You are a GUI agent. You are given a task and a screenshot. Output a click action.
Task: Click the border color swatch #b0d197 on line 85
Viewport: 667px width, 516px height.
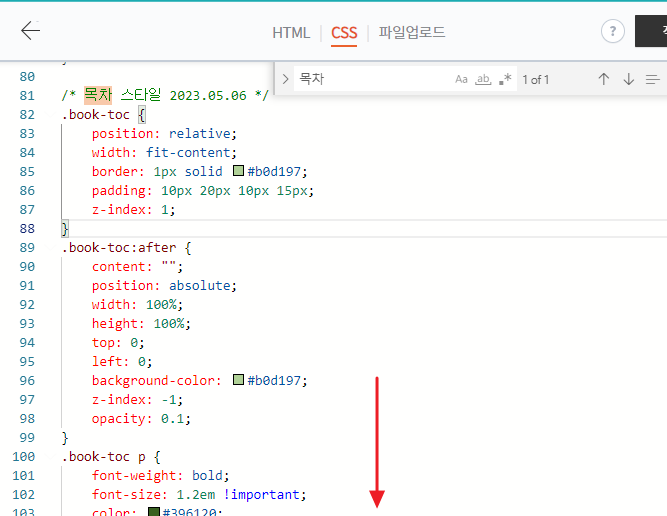coord(238,171)
